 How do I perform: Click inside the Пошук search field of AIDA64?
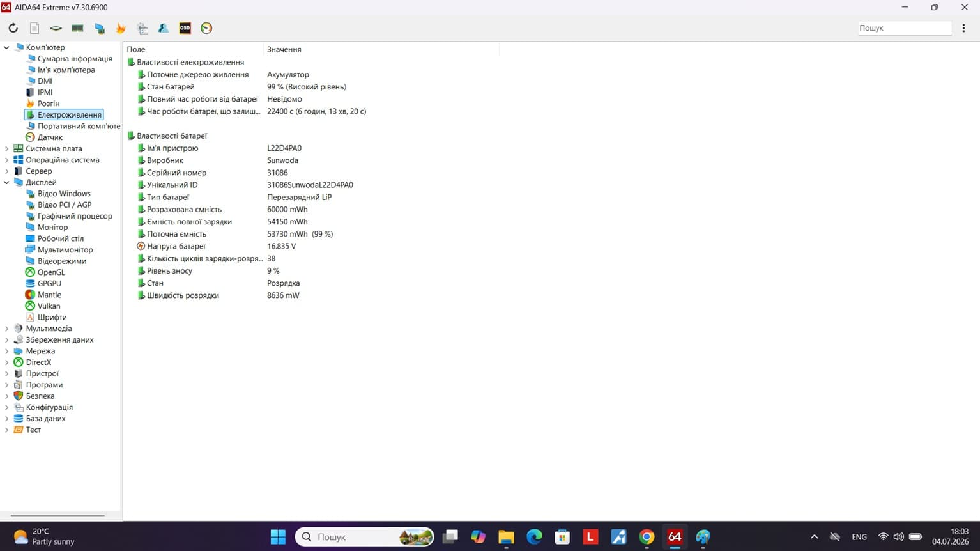pyautogui.click(x=904, y=28)
